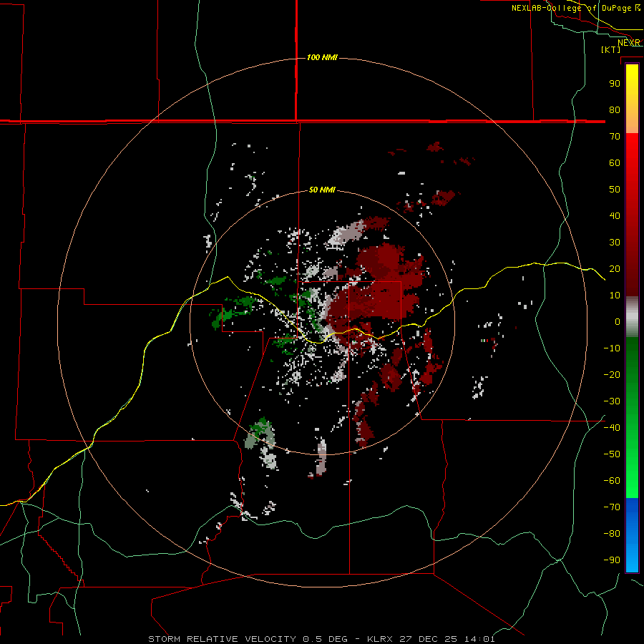Select the positive 30 value on velocity scale
The width and height of the screenshot is (644, 644).
coord(615,243)
